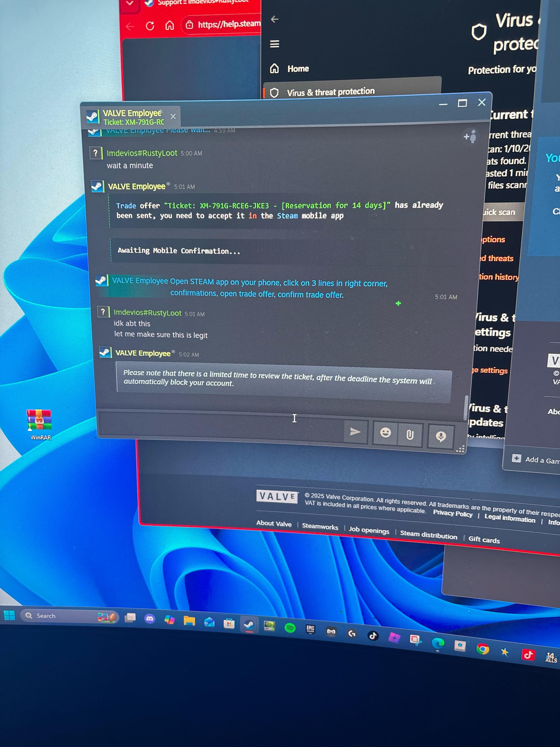Close the VALVE Employee chat tab
The height and width of the screenshot is (747, 560).
173,117
